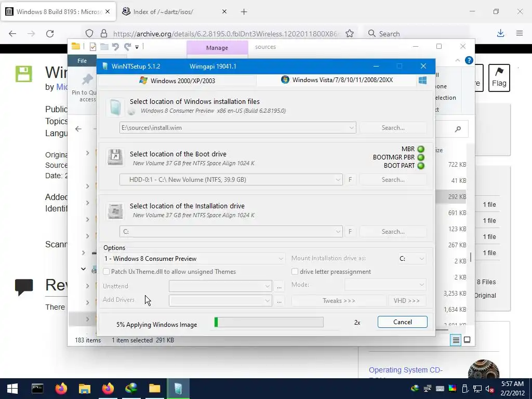Bookmark this page with the star icon
The height and width of the screenshot is (399, 532).
pyautogui.click(x=350, y=34)
